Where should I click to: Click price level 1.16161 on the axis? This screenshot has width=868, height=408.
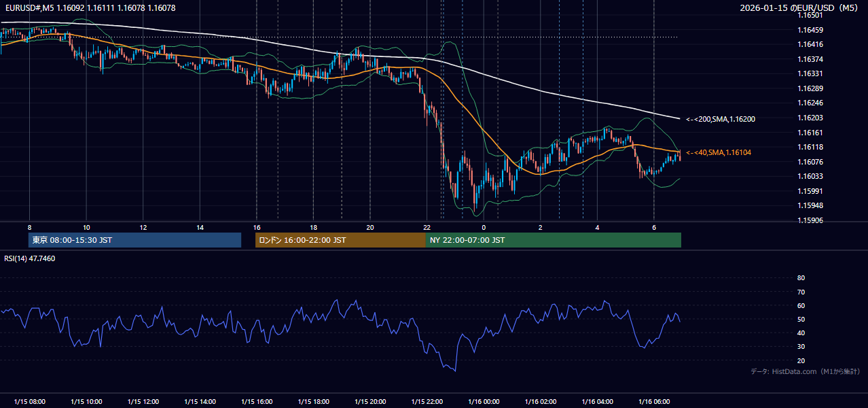coord(810,133)
